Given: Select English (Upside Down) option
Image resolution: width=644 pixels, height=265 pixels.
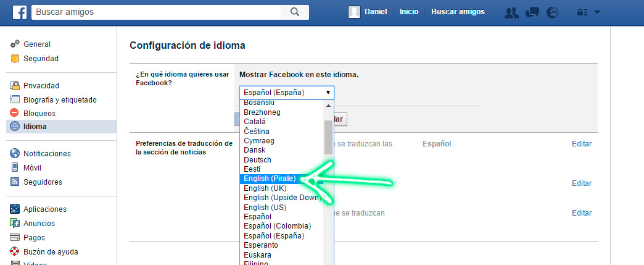Looking at the screenshot, I should (x=281, y=198).
